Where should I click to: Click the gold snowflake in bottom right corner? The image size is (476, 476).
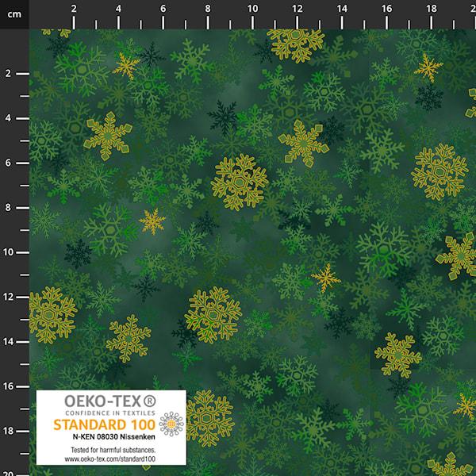[x=450, y=465]
